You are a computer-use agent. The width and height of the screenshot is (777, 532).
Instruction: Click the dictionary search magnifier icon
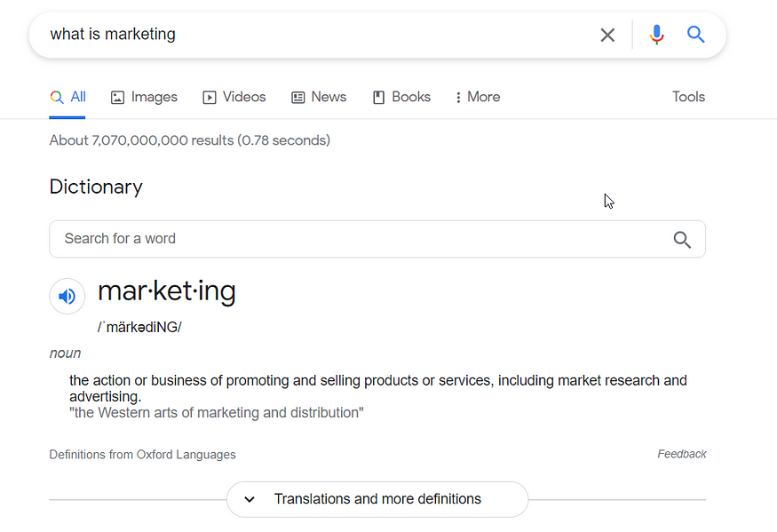(682, 239)
